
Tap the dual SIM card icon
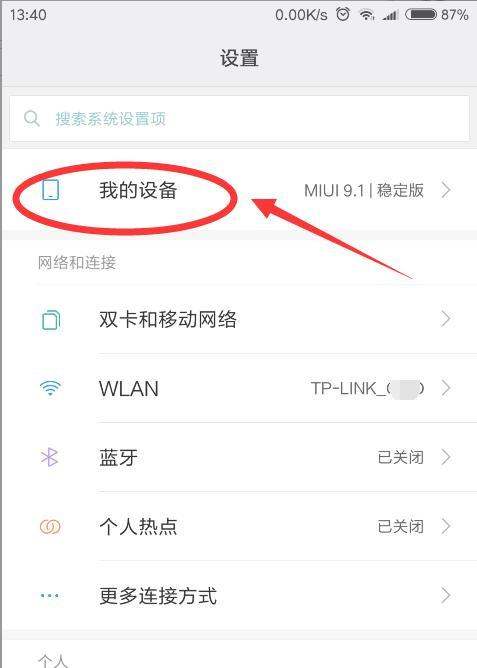[51, 320]
